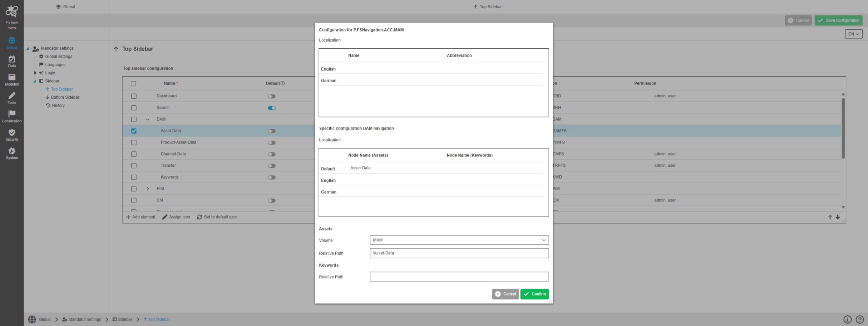Click the Keywords Relative Path field
Screen dimensions: 868x326
click(459, 277)
